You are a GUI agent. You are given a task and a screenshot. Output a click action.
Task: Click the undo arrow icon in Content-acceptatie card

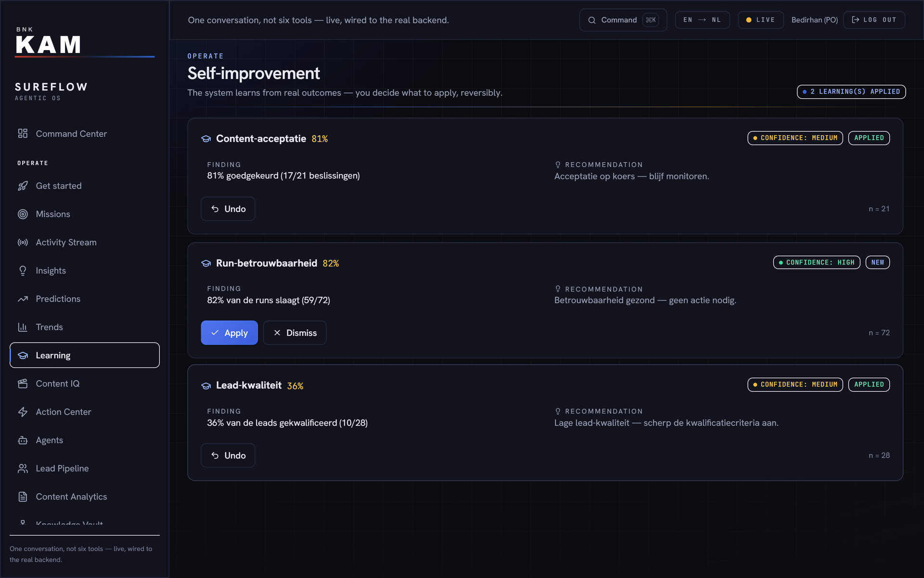click(x=215, y=209)
